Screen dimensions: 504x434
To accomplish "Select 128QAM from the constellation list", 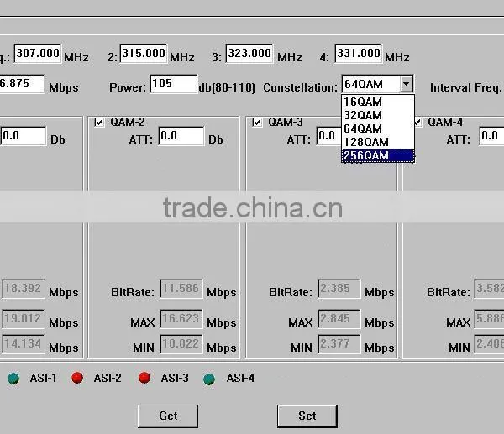I will (378, 142).
